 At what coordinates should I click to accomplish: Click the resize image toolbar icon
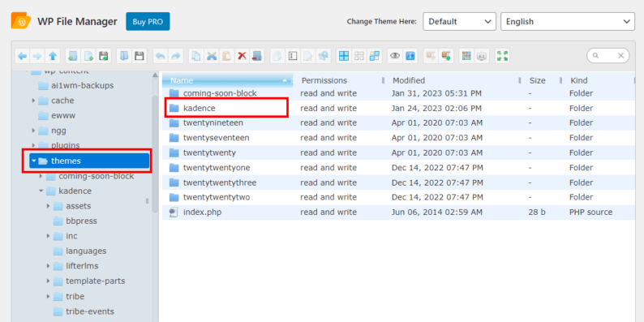pos(324,56)
